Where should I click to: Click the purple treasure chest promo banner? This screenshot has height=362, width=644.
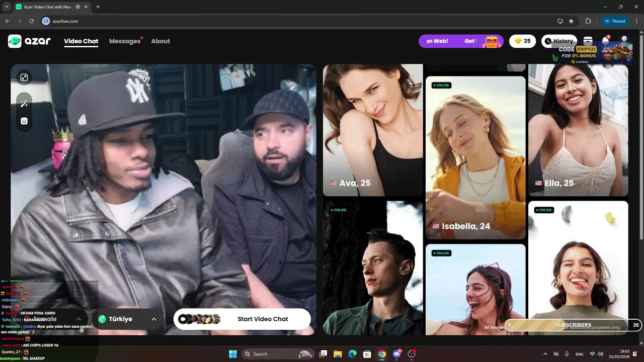(x=461, y=41)
